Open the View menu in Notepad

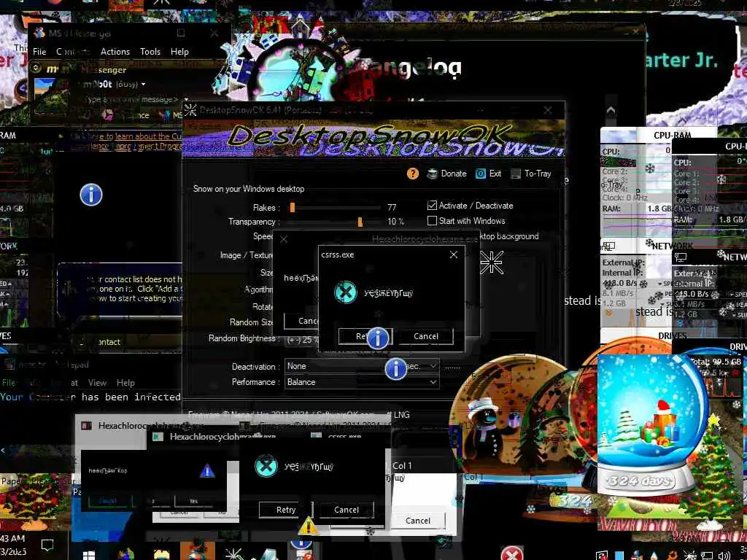click(97, 382)
